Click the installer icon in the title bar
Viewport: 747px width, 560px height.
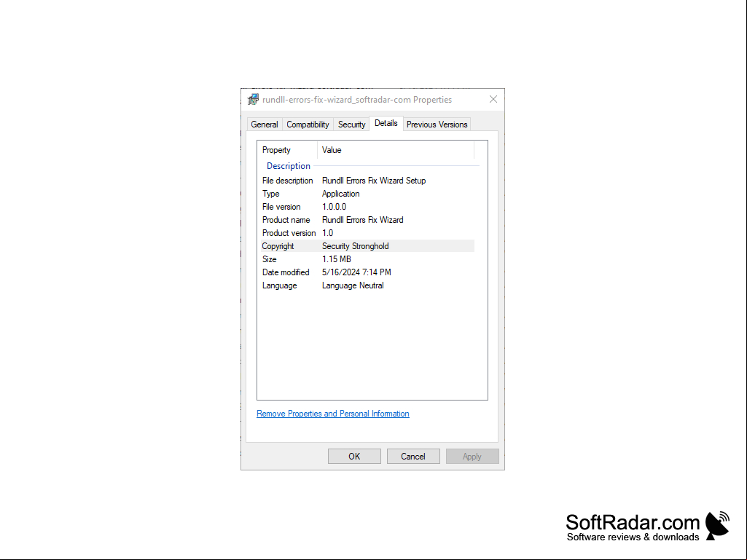pos(253,100)
